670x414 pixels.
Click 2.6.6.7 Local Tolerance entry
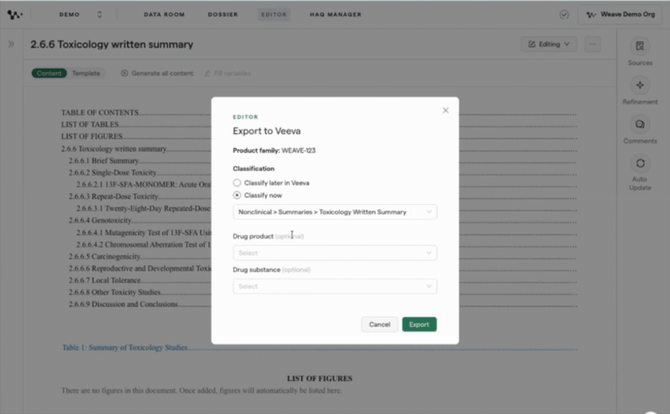[x=105, y=280]
